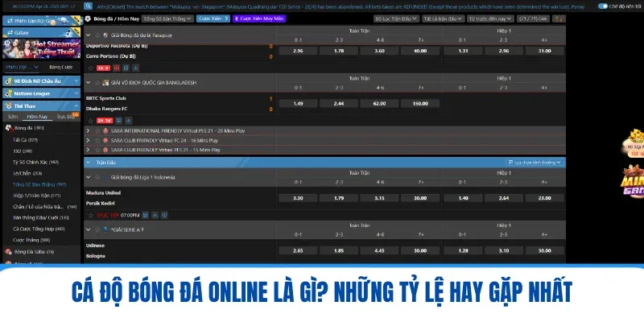The image size is (644, 322).
Task: Open blue live-center icon for Cerro Porteno match
Action: click(x=126, y=68)
